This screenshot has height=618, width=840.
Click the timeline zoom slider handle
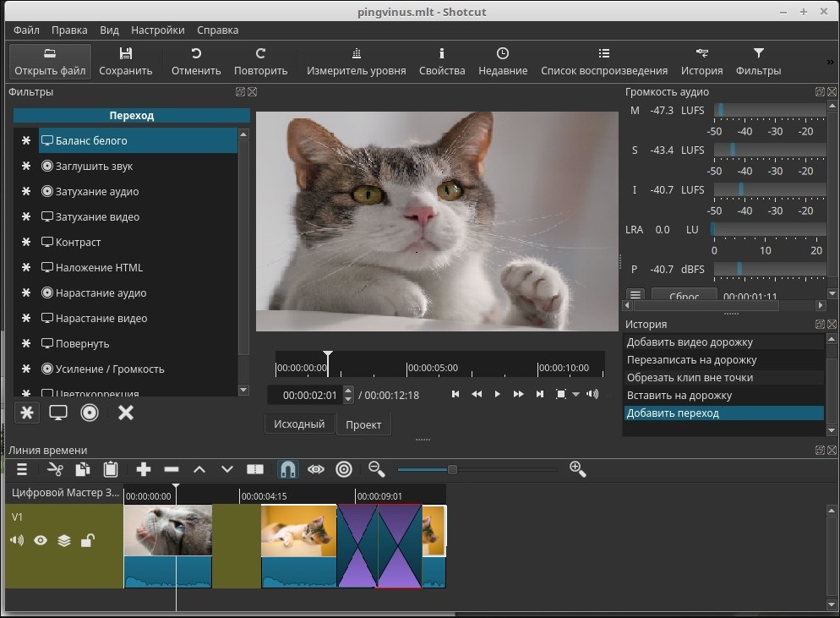pos(452,469)
